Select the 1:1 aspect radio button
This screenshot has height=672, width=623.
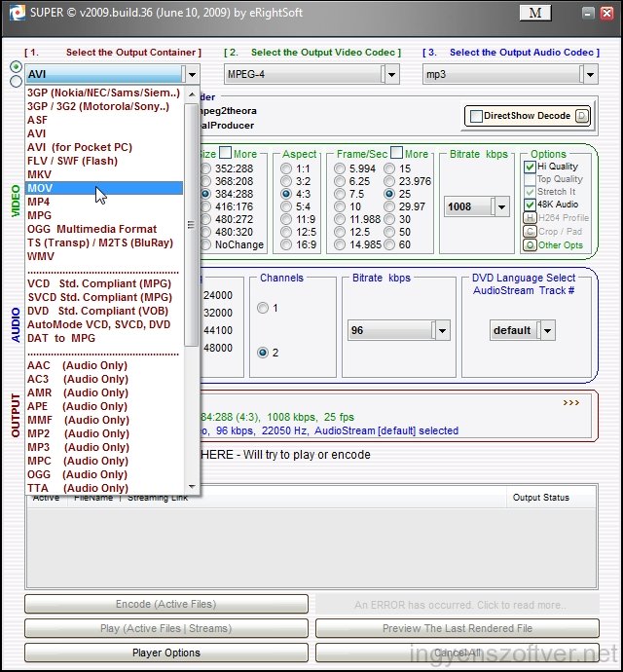(286, 168)
